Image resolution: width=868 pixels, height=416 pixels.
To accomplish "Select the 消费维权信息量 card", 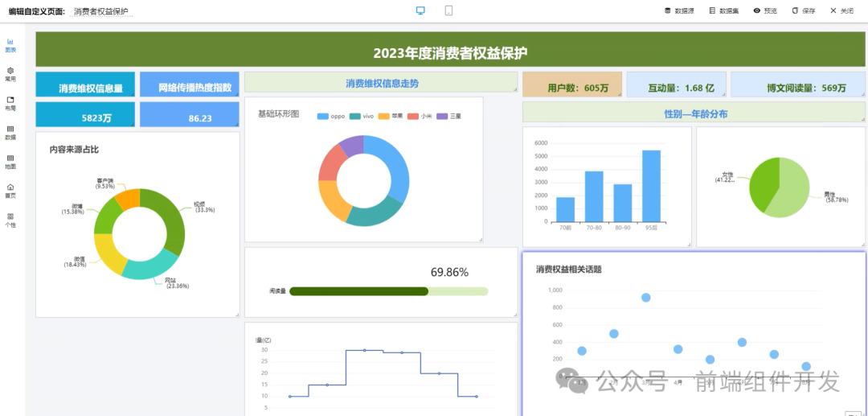I will tap(85, 84).
